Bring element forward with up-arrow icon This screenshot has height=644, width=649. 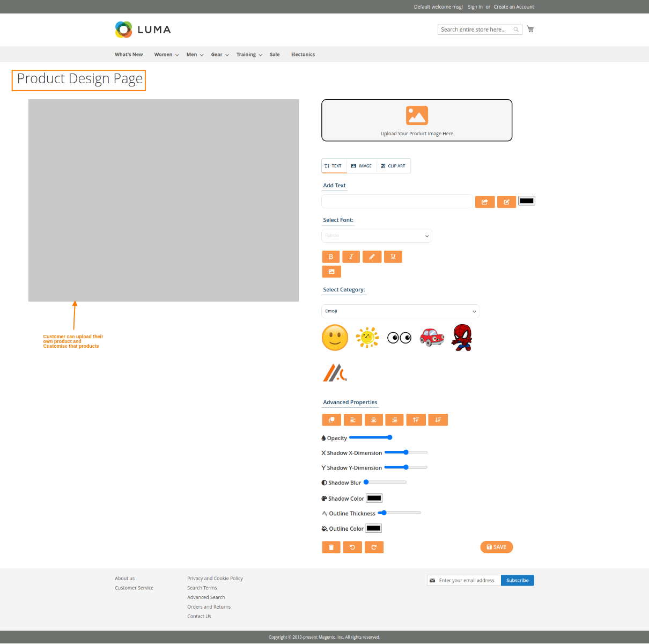(x=416, y=420)
